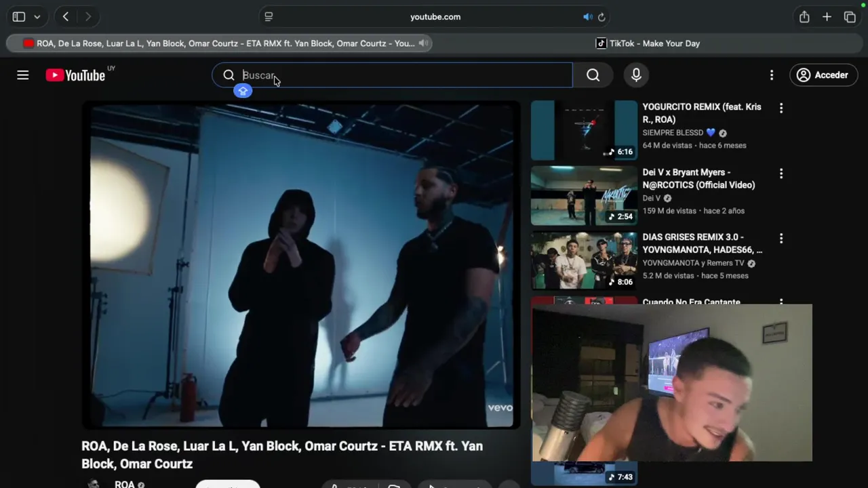Open the Cuando No Era Cantante video title
The width and height of the screenshot is (868, 488).
pos(691,301)
